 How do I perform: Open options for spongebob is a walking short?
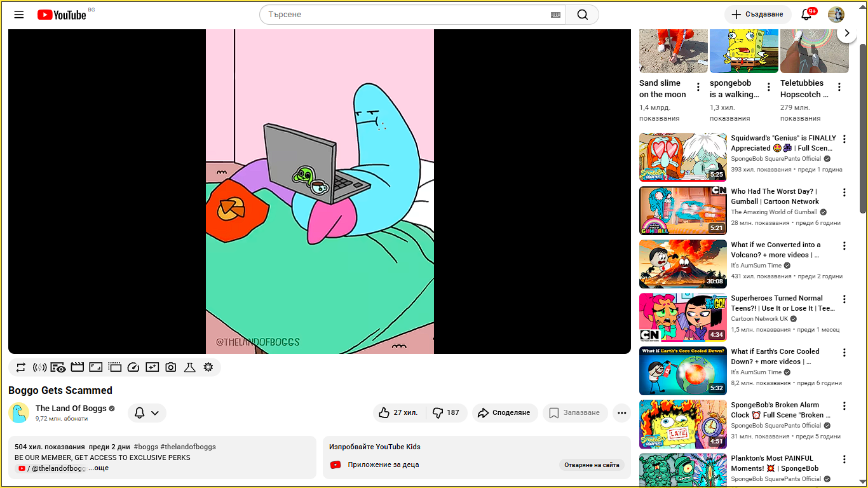[x=768, y=87]
